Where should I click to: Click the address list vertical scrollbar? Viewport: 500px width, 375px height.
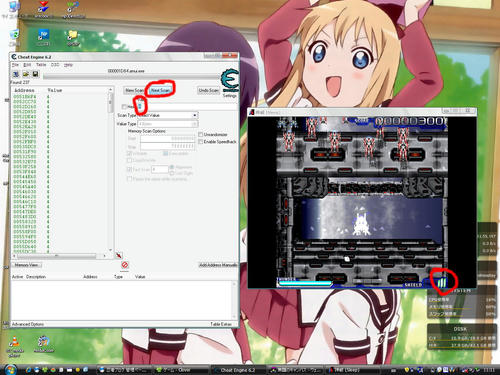[110, 170]
